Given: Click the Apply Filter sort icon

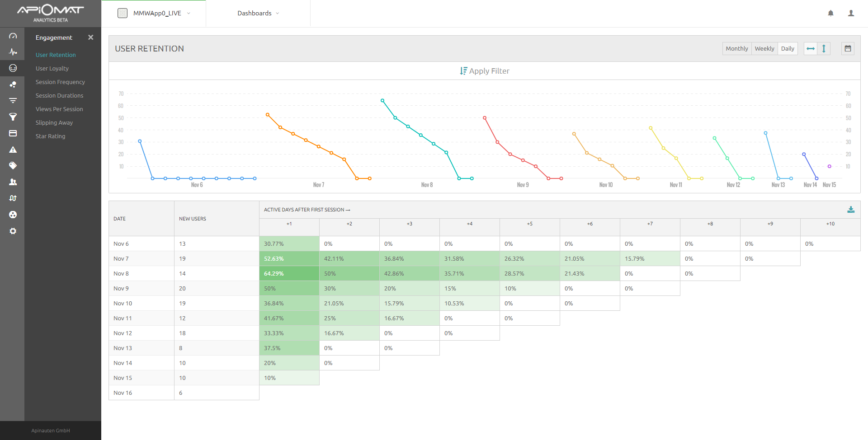Looking at the screenshot, I should pos(463,71).
